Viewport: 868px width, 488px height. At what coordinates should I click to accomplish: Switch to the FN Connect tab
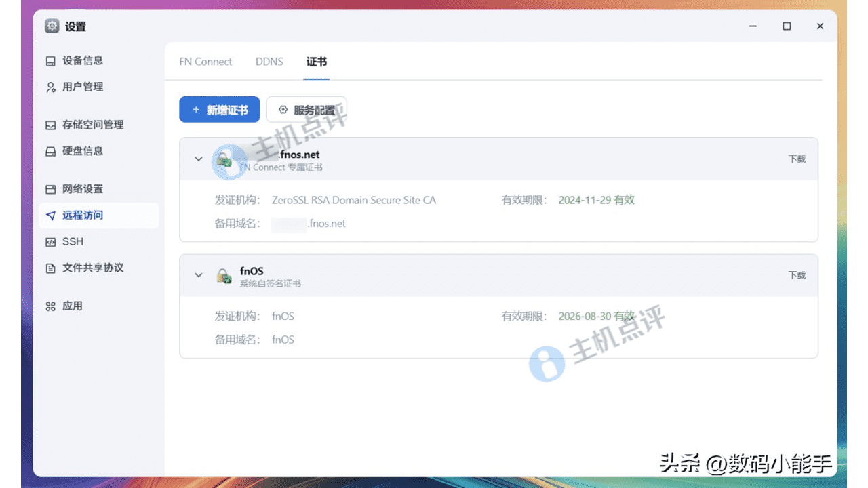[x=205, y=62]
